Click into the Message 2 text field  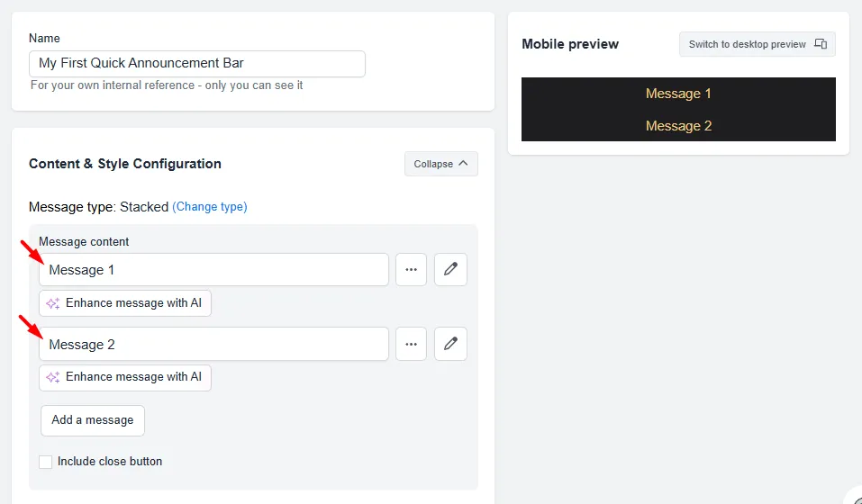coord(213,344)
